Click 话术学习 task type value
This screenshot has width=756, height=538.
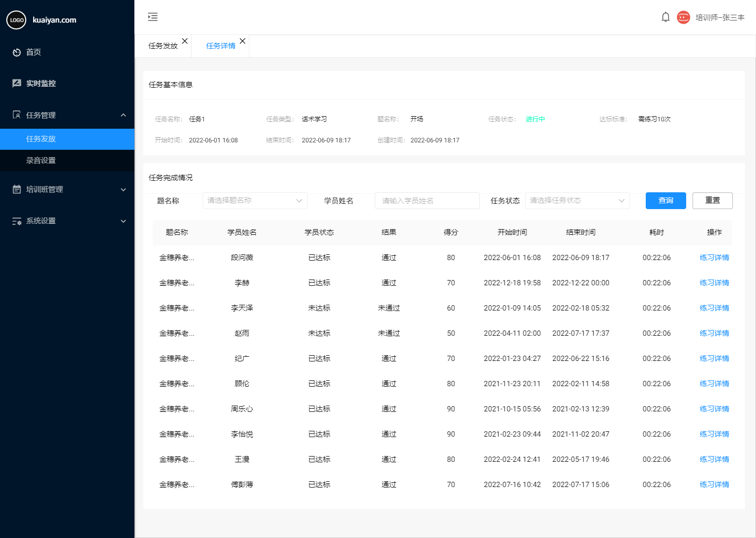pyautogui.click(x=314, y=119)
